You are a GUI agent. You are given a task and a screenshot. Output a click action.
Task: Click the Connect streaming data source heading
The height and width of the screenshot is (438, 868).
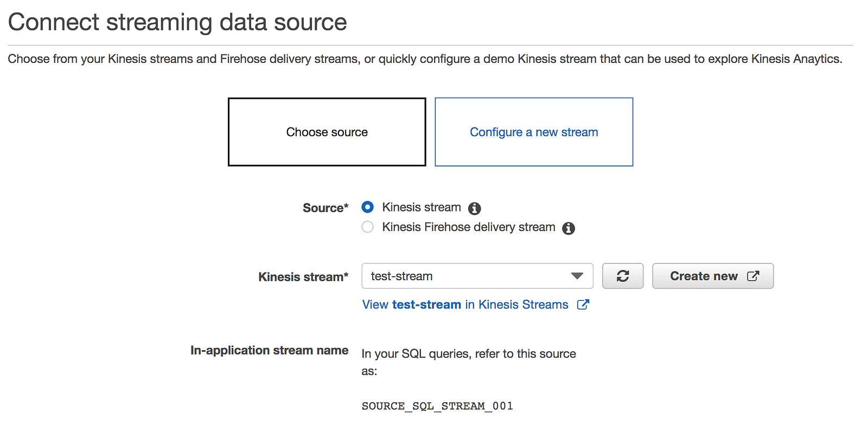177,22
